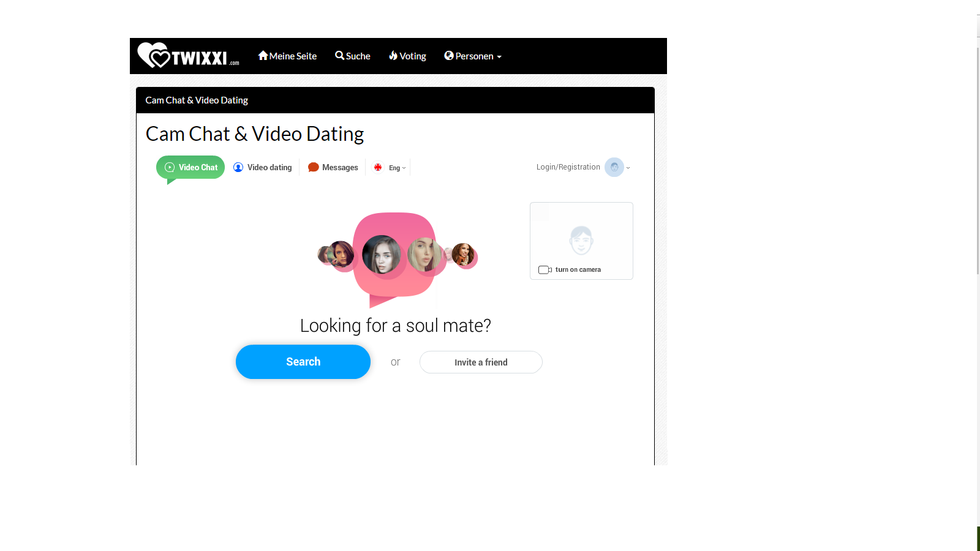This screenshot has width=980, height=551.
Task: Click the magnifier icon beside Suche
Action: pos(339,56)
